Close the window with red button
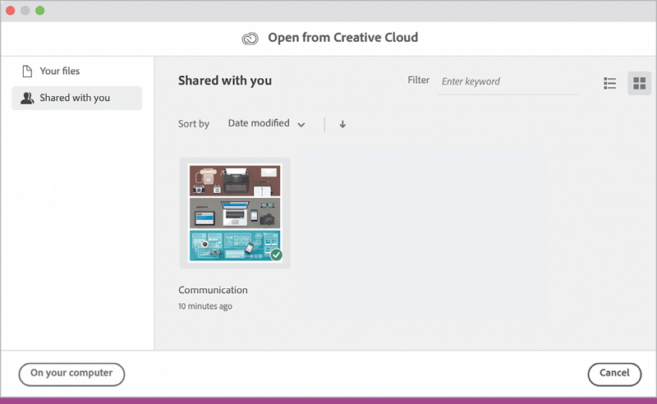Screen dimensions: 657x404 coord(10,10)
